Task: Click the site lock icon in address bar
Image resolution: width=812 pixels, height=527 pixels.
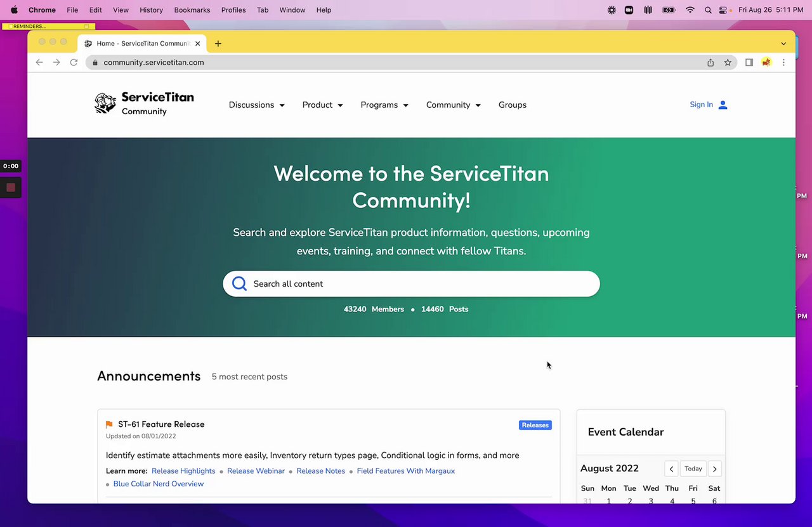Action: click(x=95, y=62)
